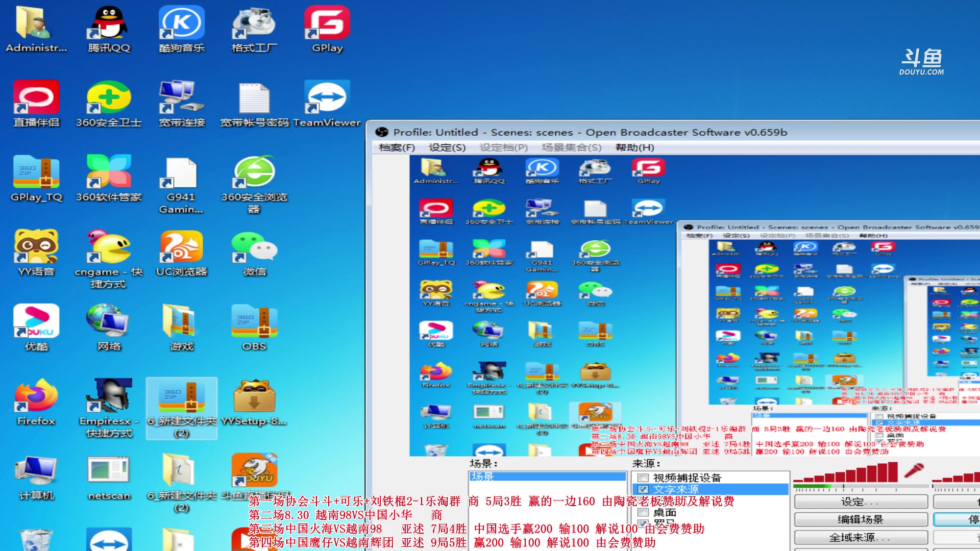Select the 宽带帐号密码 text file icon

[x=254, y=104]
